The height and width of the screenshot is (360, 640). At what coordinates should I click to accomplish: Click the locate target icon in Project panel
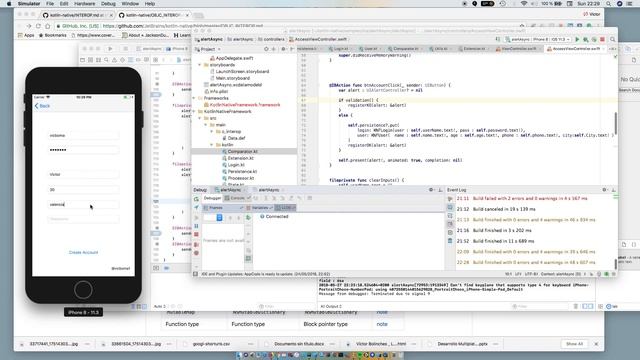(266, 49)
